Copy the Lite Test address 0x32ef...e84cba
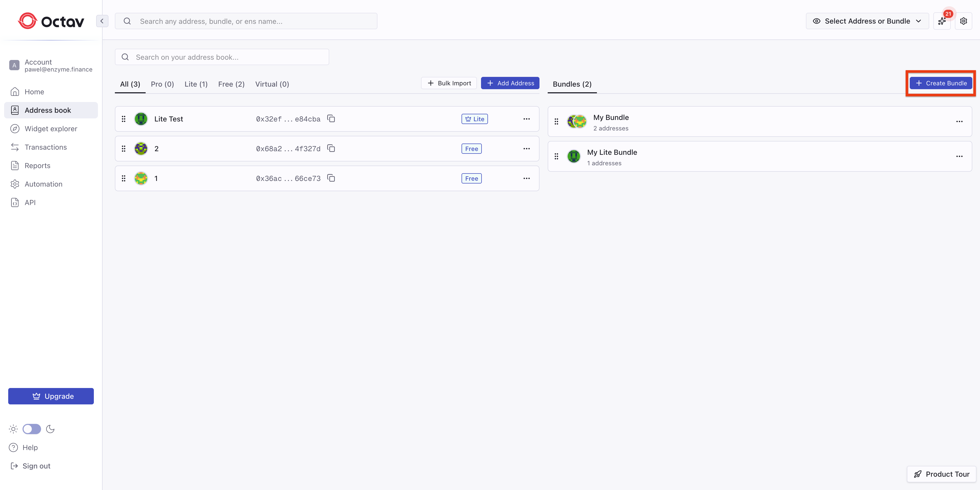The image size is (980, 490). pyautogui.click(x=331, y=119)
